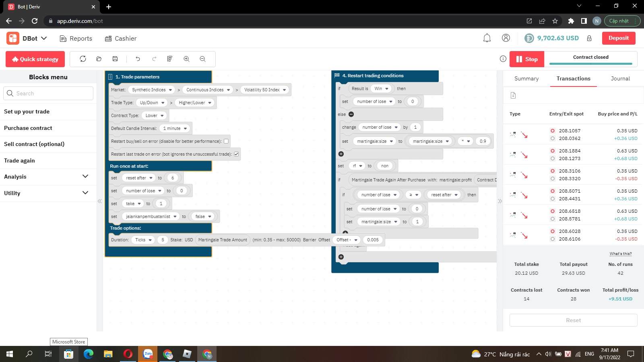Click Reset in the transactions panel
This screenshot has width=644, height=362.
click(x=573, y=320)
